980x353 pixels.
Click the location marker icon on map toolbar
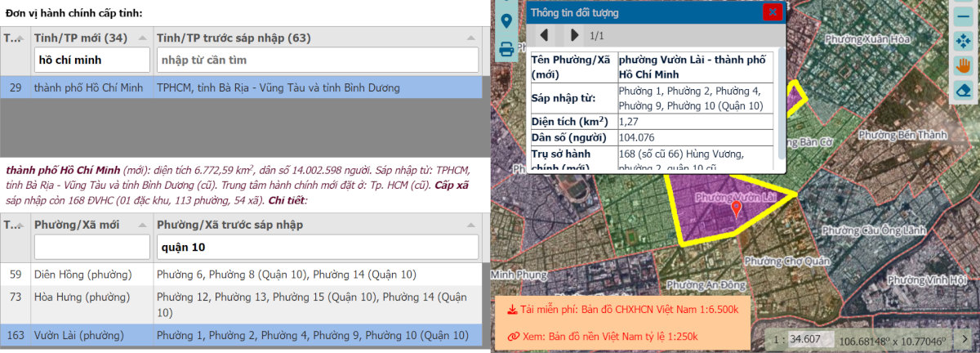pyautogui.click(x=506, y=21)
